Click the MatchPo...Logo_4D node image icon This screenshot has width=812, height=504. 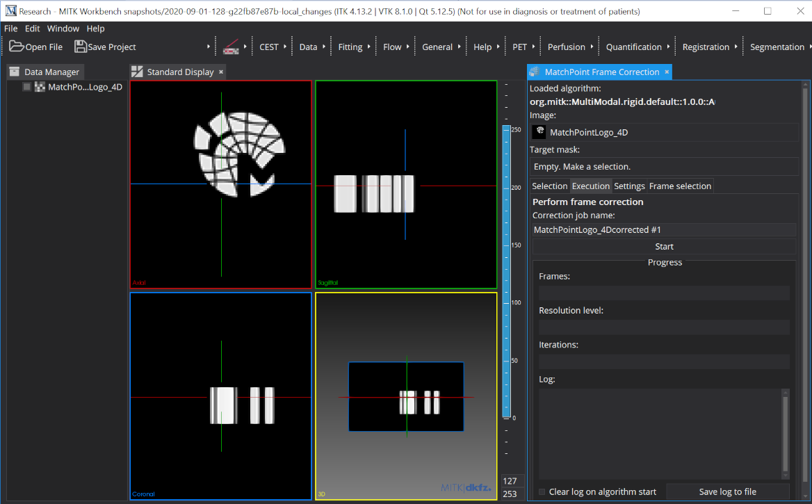click(40, 87)
